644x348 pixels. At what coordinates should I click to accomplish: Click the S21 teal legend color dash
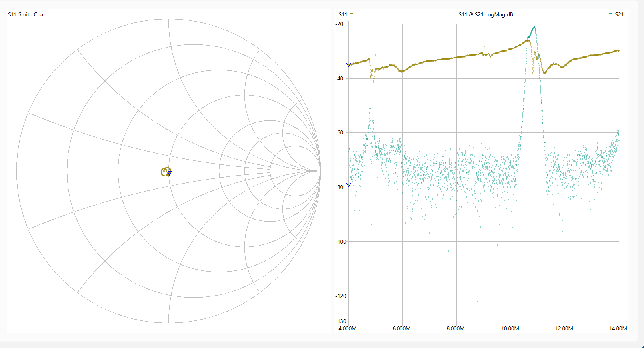coord(610,14)
